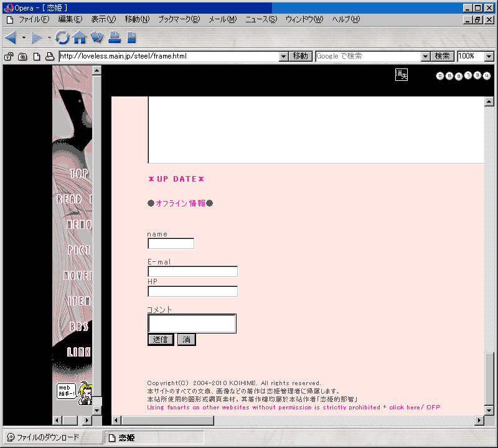Expand the address bar URL dropdown
The image size is (498, 448).
[284, 57]
